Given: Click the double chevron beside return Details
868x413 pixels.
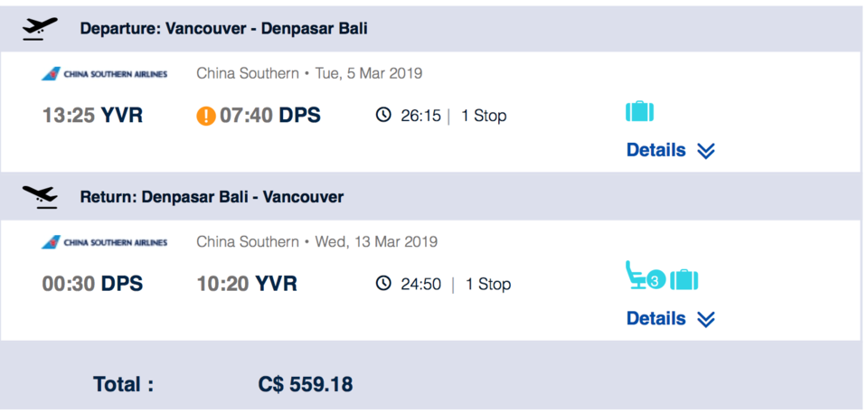Looking at the screenshot, I should click(x=706, y=319).
